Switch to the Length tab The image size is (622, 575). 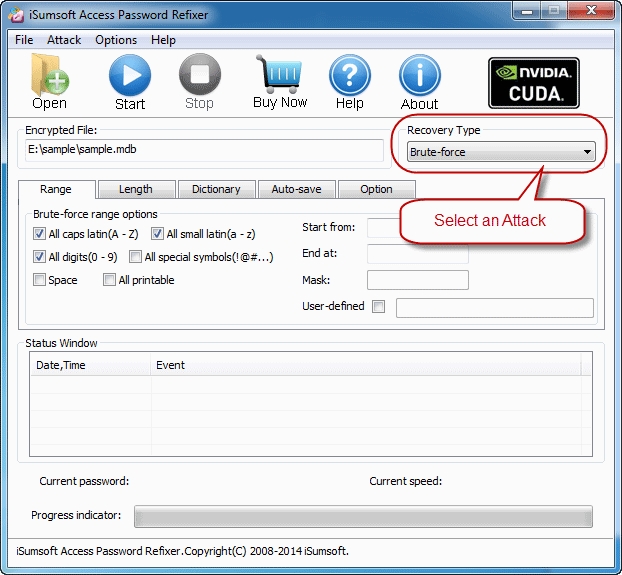[136, 189]
